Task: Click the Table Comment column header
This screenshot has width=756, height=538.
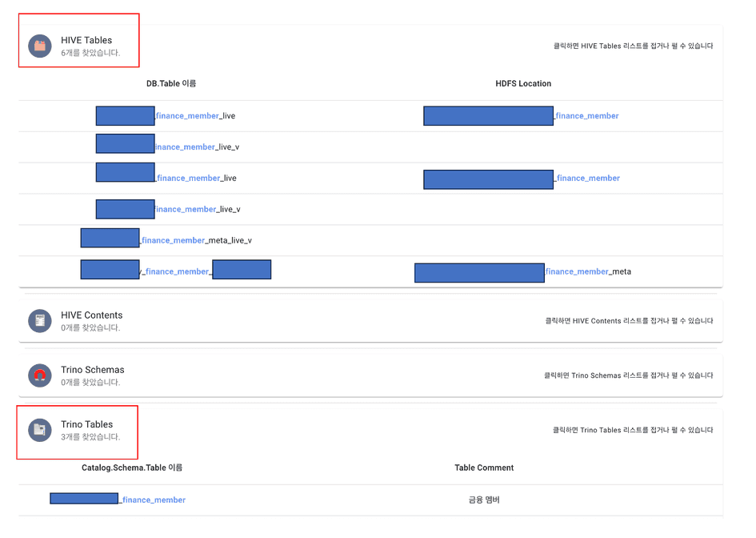Action: 484,468
